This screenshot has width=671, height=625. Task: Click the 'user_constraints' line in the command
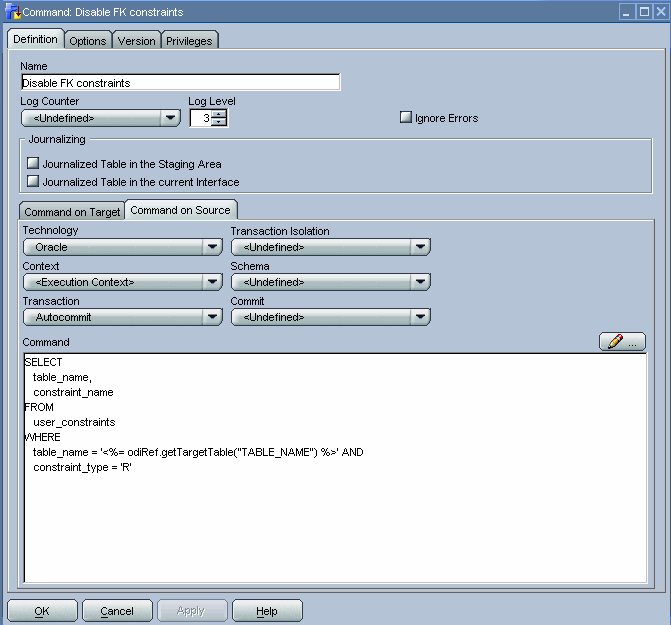(74, 422)
